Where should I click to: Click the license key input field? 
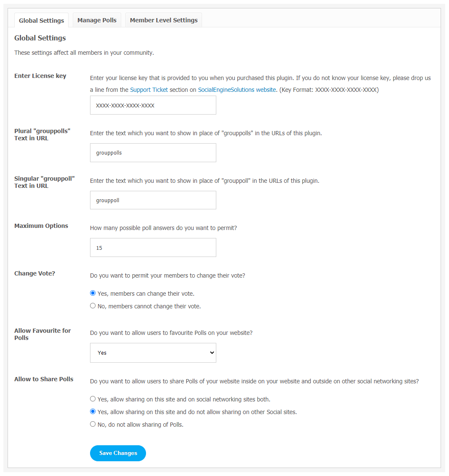(x=153, y=105)
